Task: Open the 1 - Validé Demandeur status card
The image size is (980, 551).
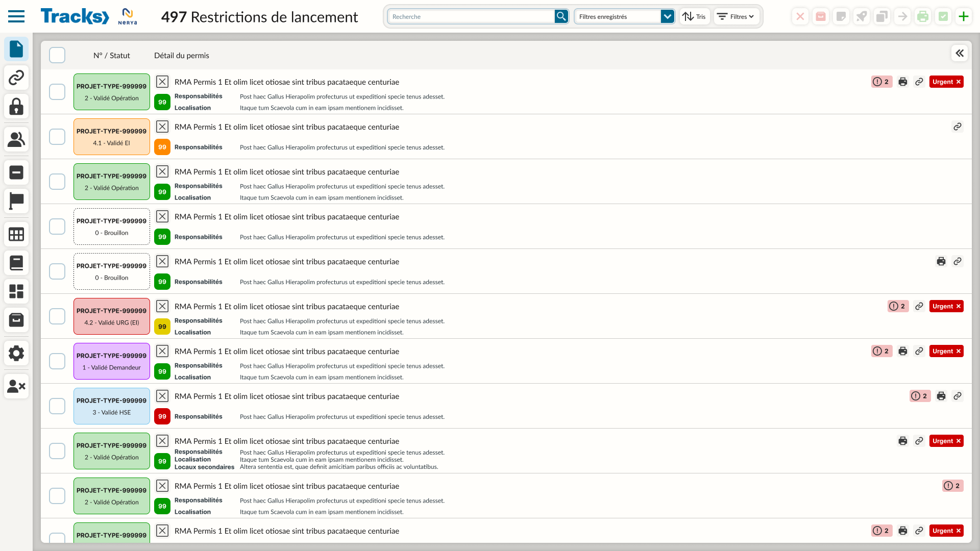Action: (x=112, y=361)
